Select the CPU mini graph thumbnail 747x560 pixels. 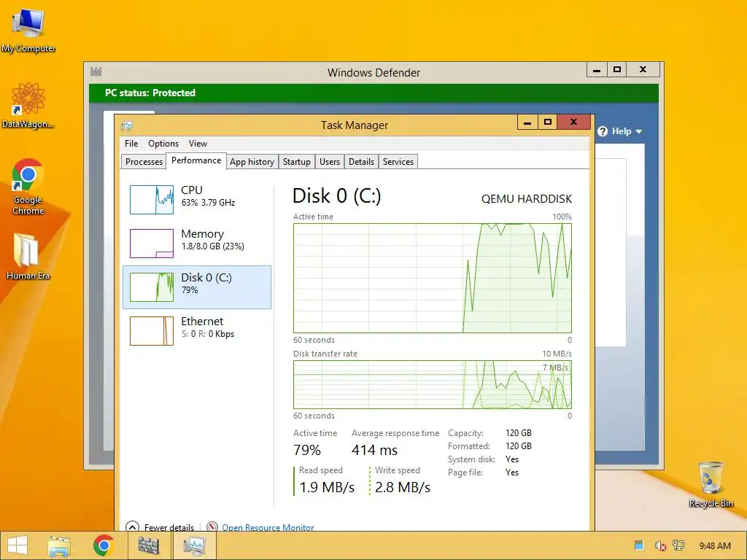pyautogui.click(x=152, y=200)
